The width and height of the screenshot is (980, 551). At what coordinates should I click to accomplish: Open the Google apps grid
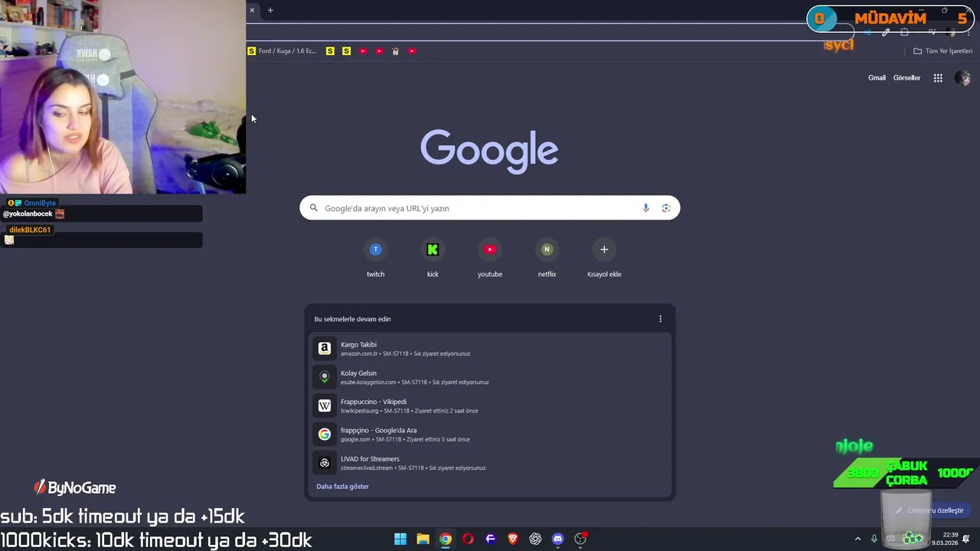pos(938,78)
